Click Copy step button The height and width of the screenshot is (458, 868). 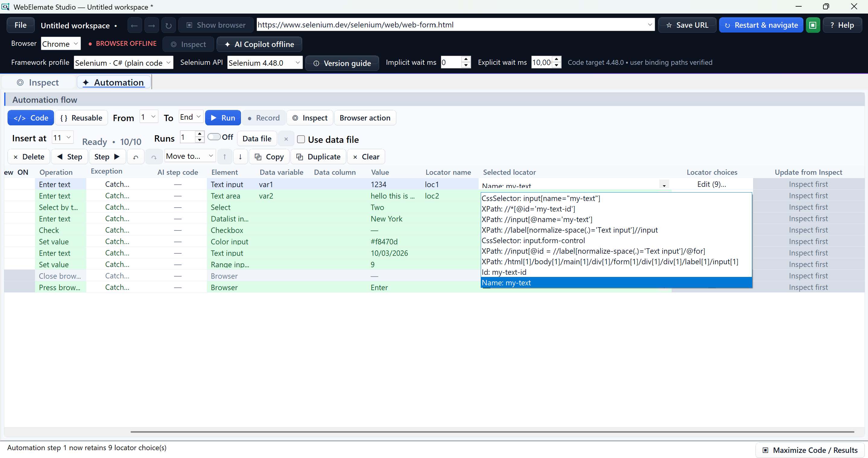269,157
